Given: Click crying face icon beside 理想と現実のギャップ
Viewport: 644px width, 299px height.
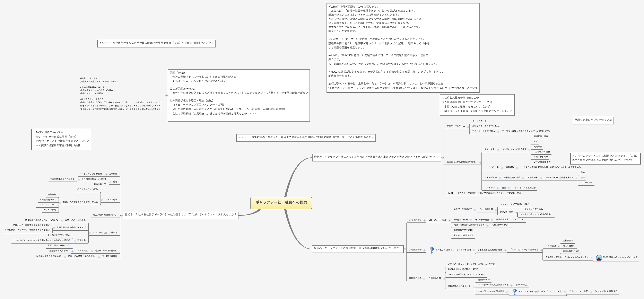Looking at the screenshot, I should tap(599, 258).
